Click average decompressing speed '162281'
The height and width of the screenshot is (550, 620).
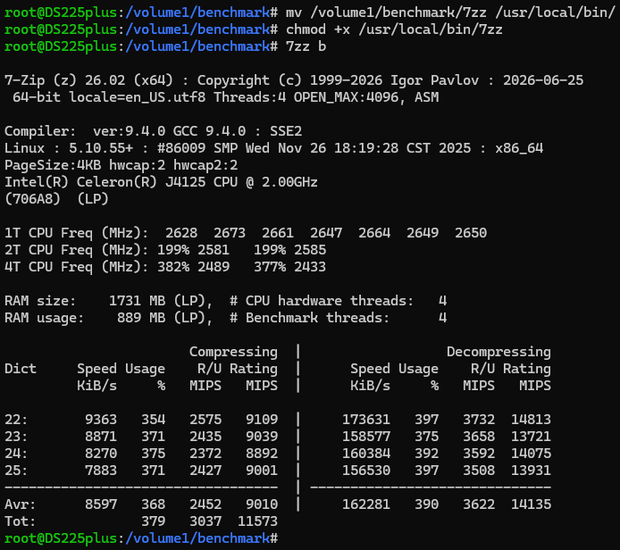[x=366, y=505]
